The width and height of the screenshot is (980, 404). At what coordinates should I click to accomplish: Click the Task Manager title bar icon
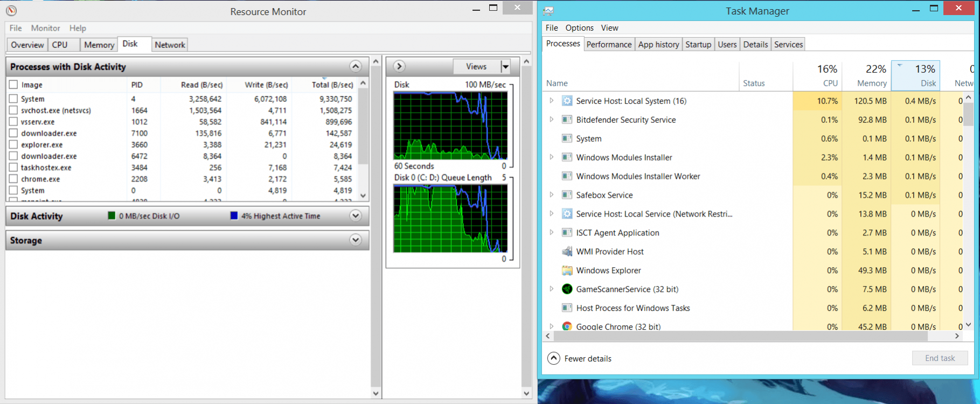[548, 11]
